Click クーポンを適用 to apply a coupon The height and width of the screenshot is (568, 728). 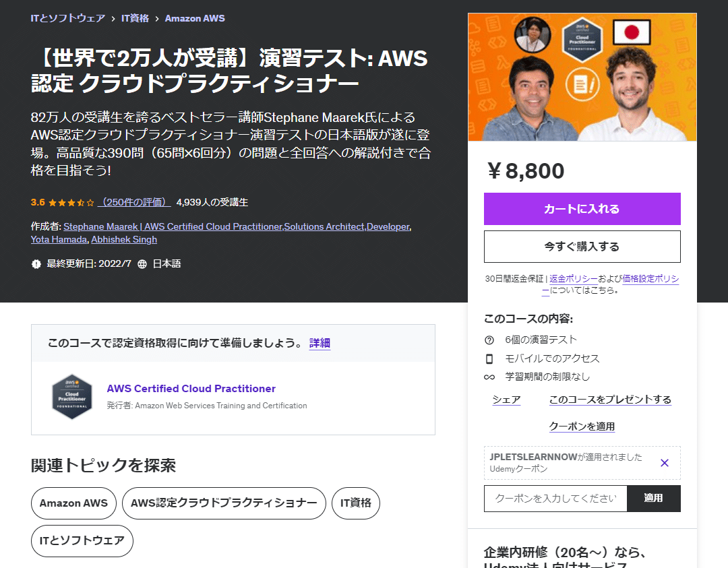582,426
